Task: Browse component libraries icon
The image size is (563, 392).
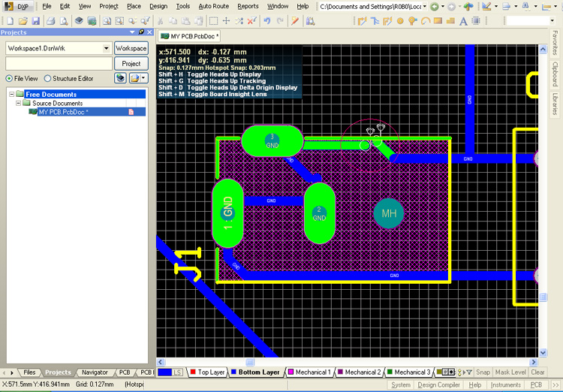Action: 310,21
